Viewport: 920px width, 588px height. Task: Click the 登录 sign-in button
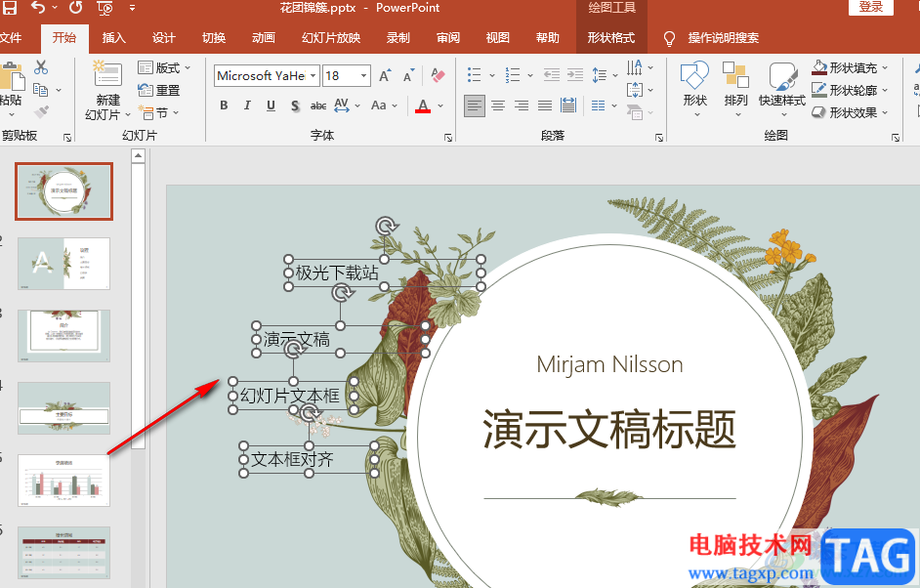tap(871, 7)
